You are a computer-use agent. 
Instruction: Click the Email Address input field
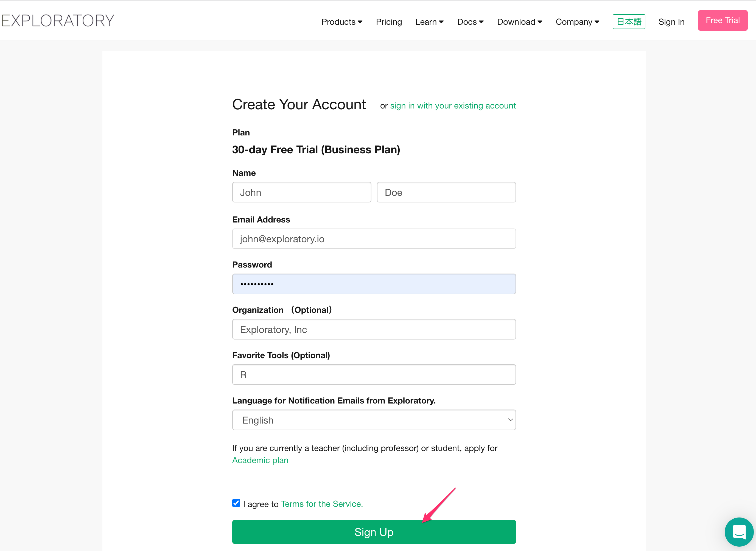pyautogui.click(x=374, y=239)
